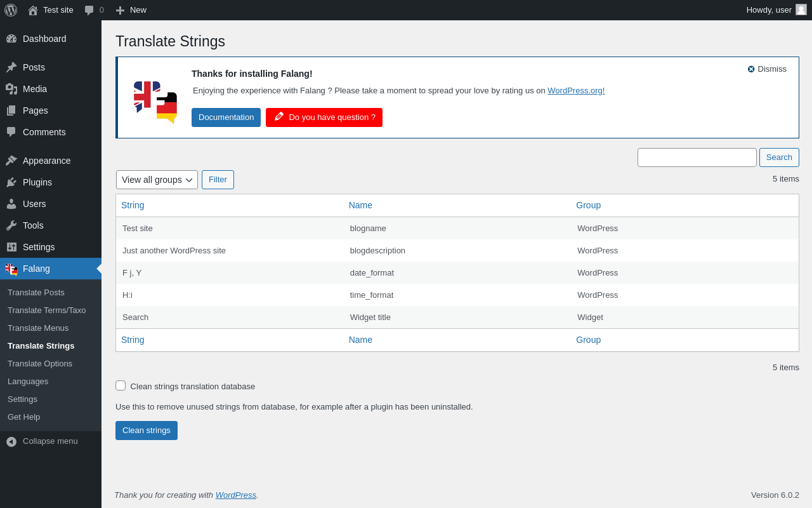Click the red Do you have question button
Image resolution: width=812 pixels, height=508 pixels.
(324, 117)
